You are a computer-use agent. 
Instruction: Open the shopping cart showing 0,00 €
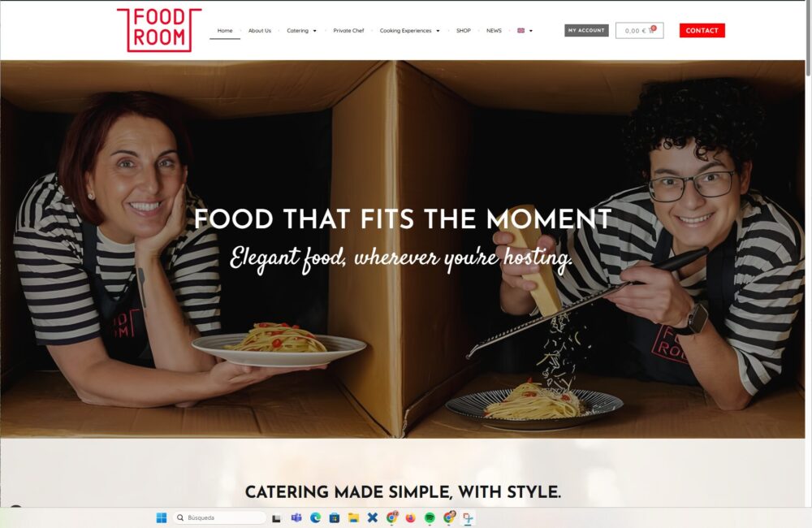tap(639, 31)
